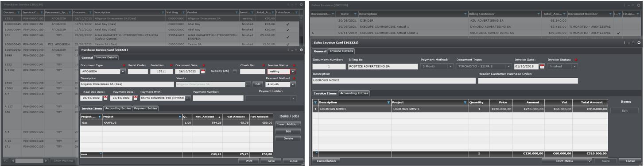The height and width of the screenshot is (167, 644).
Task: Filter the Vendor column in Purchase Invoice list
Action: point(237,13)
